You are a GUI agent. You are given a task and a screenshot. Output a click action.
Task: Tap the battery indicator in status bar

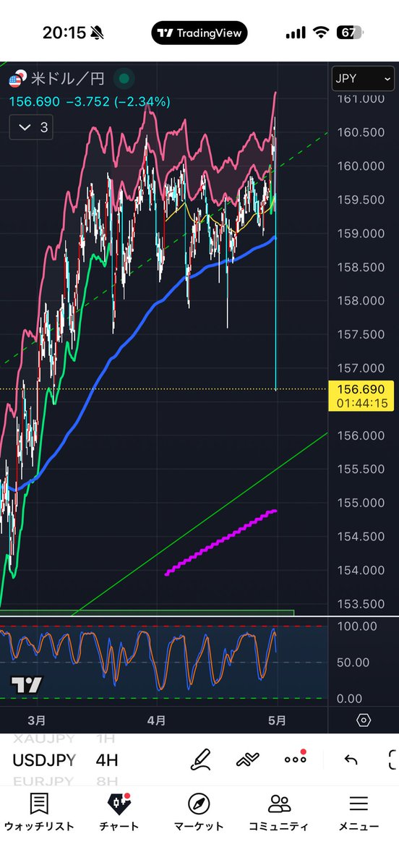click(x=348, y=33)
